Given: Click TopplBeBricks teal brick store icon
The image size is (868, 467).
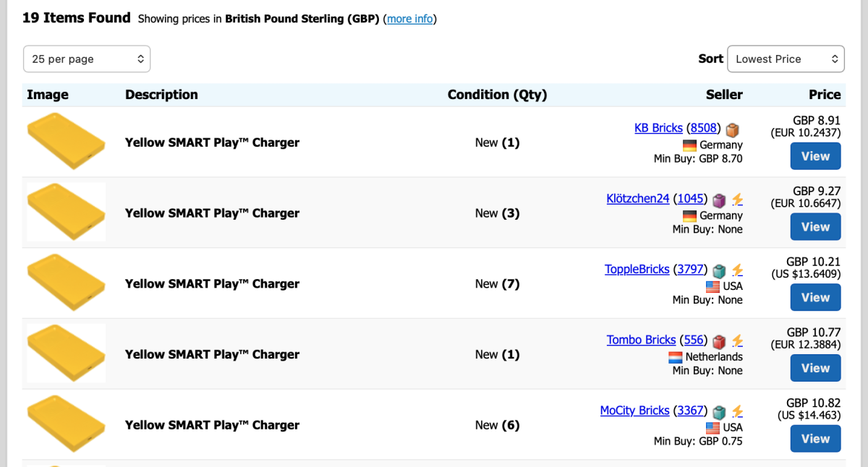Looking at the screenshot, I should coord(719,270).
